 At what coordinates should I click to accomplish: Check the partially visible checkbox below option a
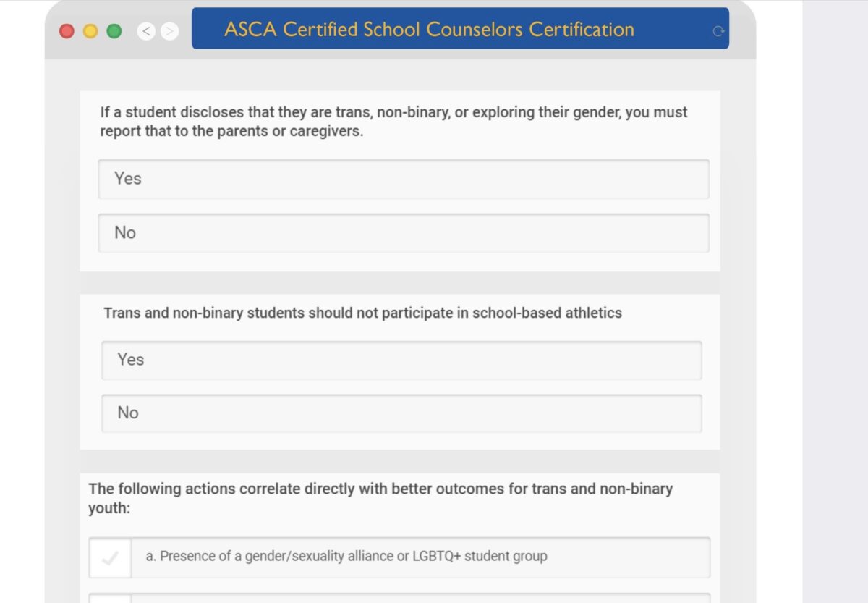(110, 598)
